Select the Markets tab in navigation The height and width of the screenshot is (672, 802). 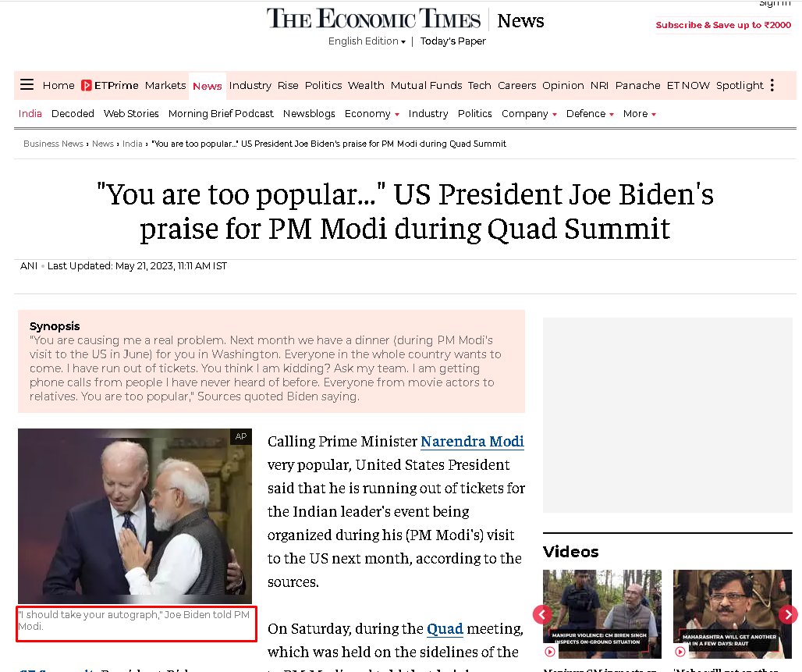[x=165, y=86]
